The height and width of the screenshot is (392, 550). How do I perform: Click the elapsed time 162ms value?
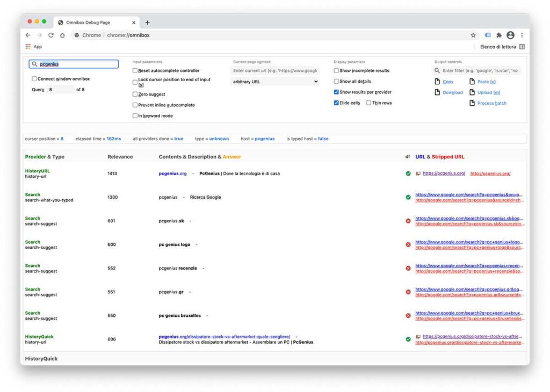114,139
